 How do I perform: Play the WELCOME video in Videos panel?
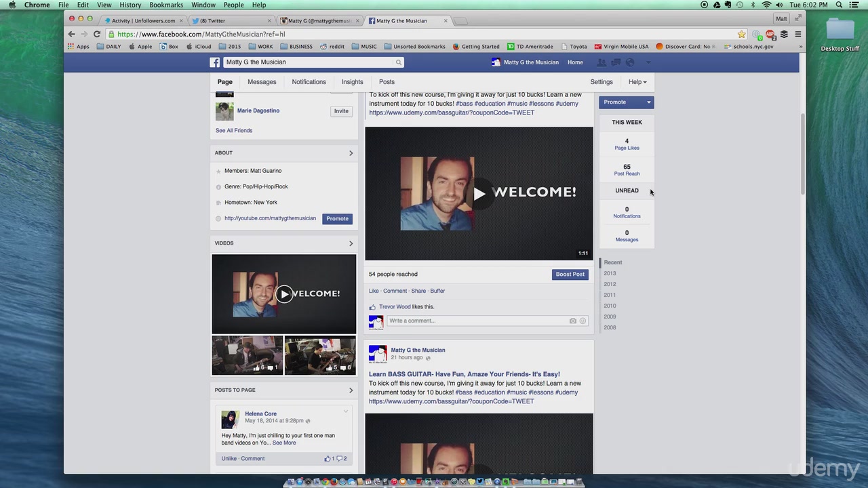(x=284, y=293)
